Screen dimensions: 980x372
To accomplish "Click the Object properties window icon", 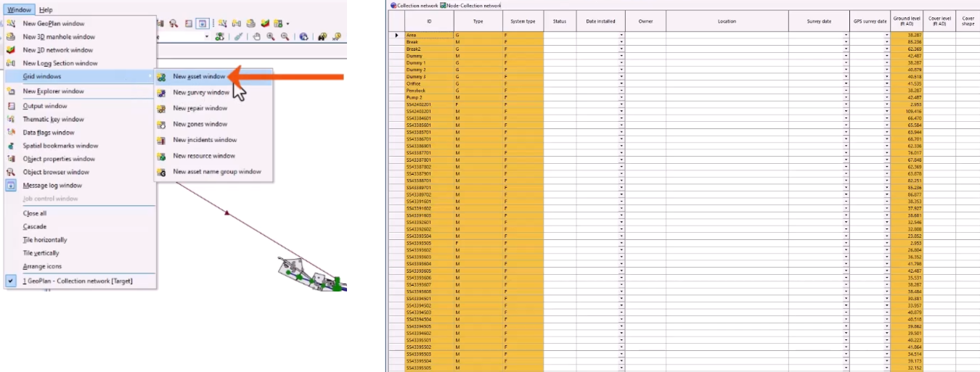I will pos(11,159).
